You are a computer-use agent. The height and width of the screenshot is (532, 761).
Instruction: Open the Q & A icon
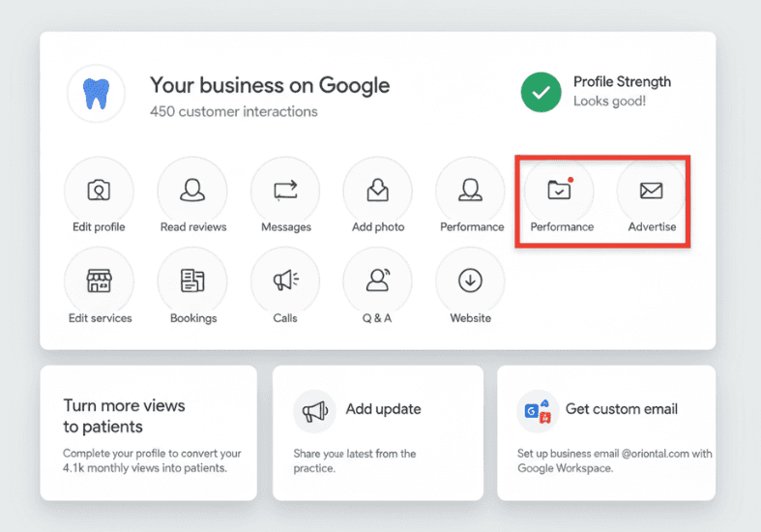point(377,281)
